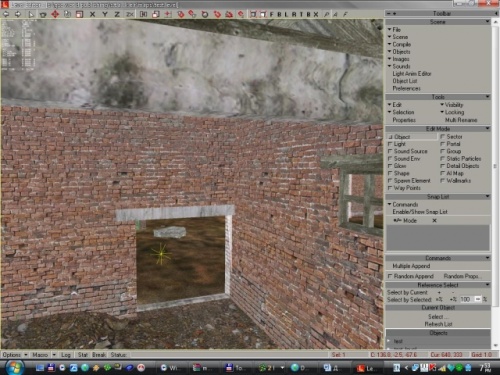Constrain to the ZX plane
Screen dimensions: 500x375
coord(130,14)
